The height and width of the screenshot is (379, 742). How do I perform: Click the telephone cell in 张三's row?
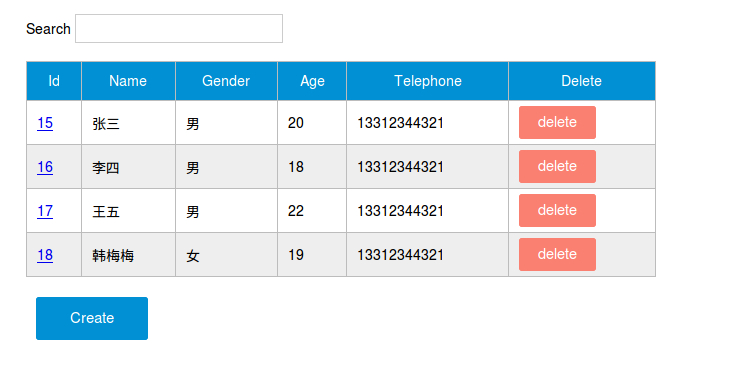click(427, 123)
